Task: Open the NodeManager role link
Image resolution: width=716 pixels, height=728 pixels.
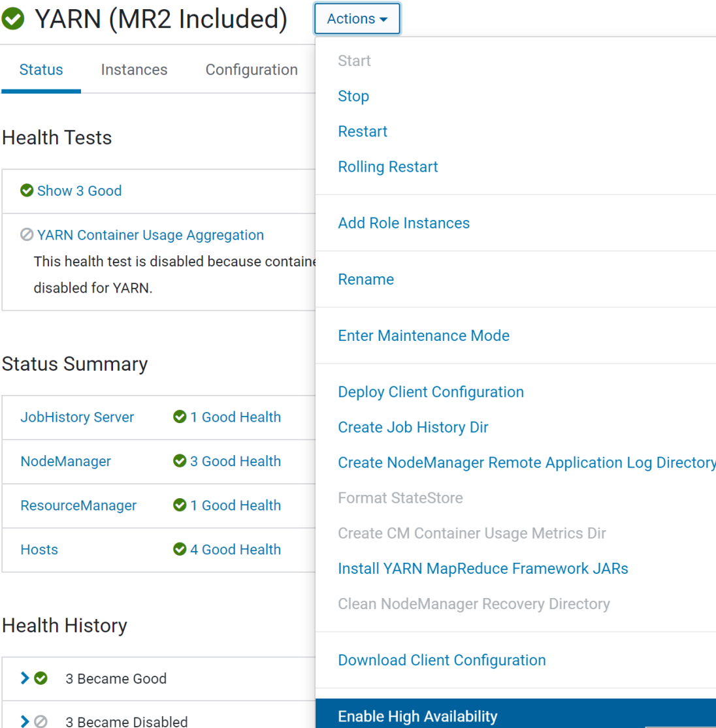Action: point(65,461)
